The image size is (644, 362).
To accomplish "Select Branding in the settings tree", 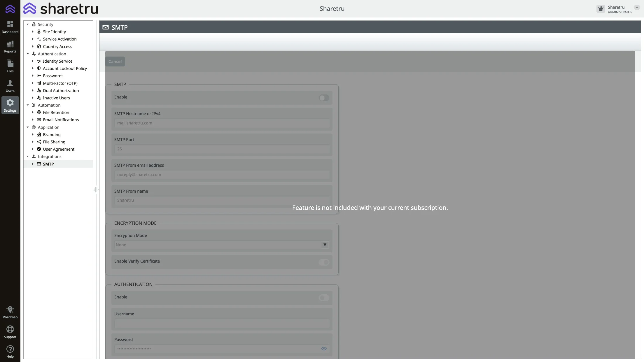I will (x=52, y=135).
